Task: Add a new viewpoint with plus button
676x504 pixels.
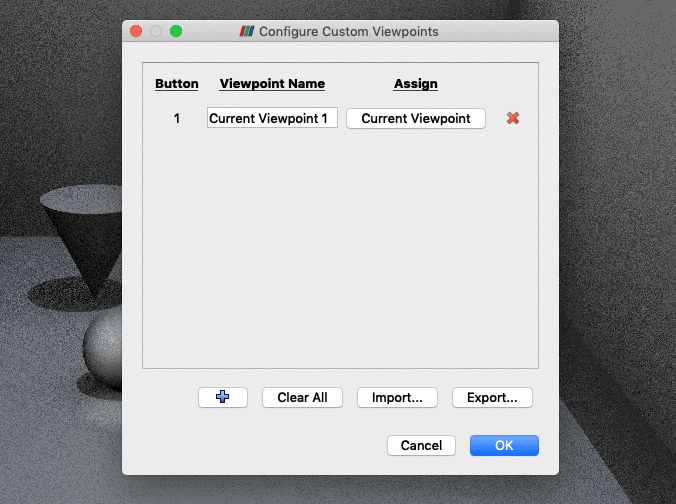Action: (x=223, y=397)
